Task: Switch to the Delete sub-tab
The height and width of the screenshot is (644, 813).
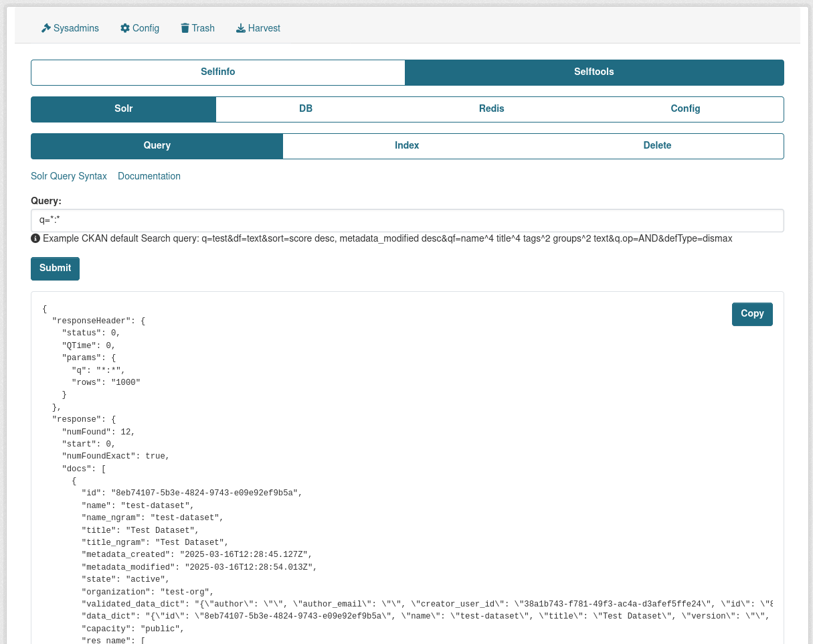Action: 657,146
